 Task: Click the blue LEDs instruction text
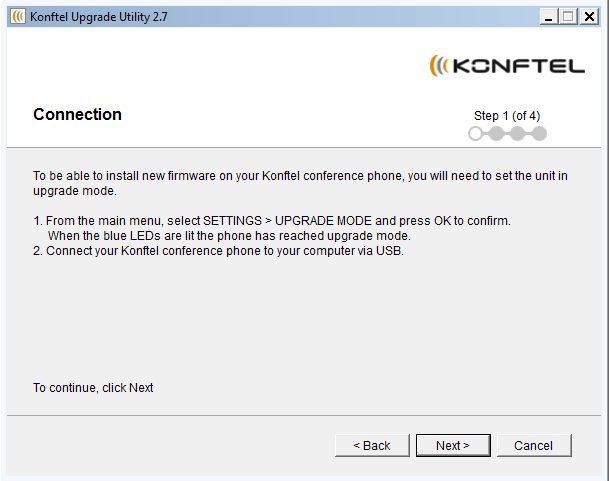(x=229, y=236)
